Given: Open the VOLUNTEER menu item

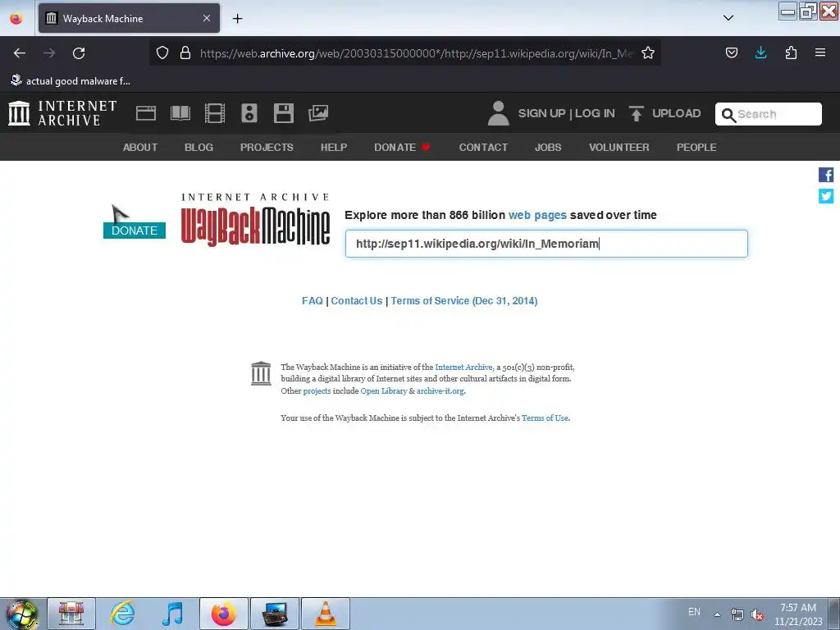Looking at the screenshot, I should (x=619, y=148).
